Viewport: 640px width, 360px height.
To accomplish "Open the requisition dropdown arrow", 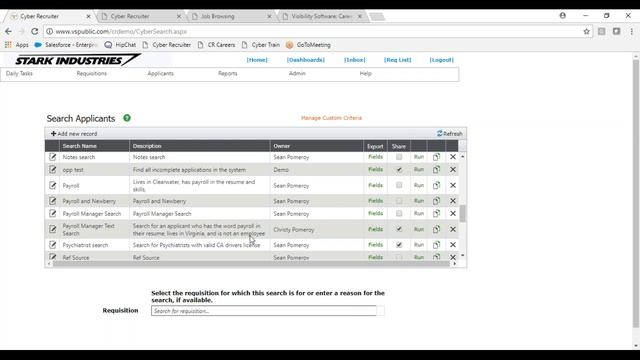I will click(x=380, y=311).
